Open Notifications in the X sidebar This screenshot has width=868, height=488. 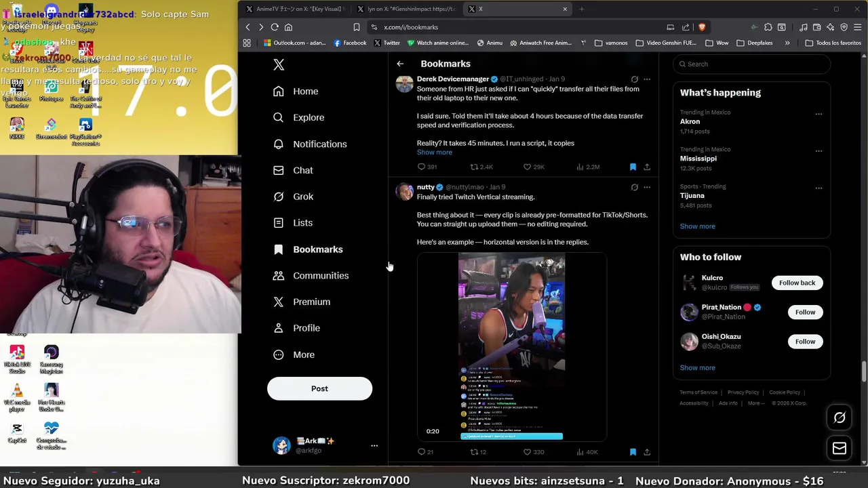[310, 144]
